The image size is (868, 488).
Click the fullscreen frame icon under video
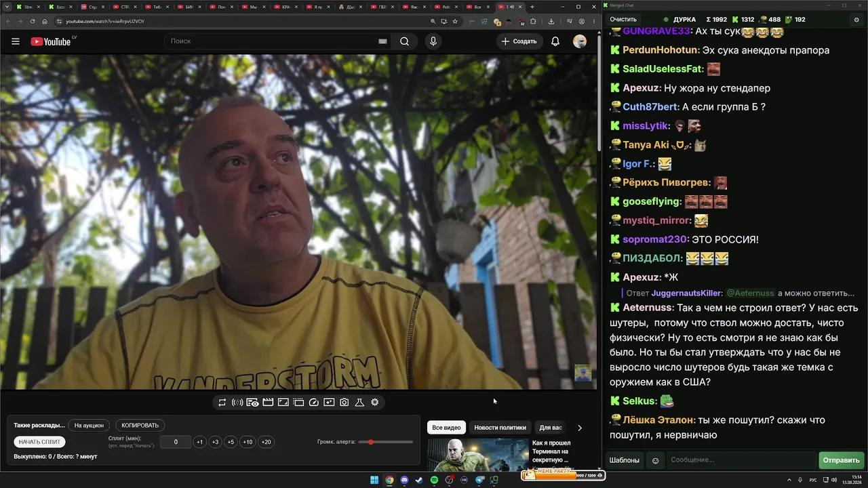(283, 403)
